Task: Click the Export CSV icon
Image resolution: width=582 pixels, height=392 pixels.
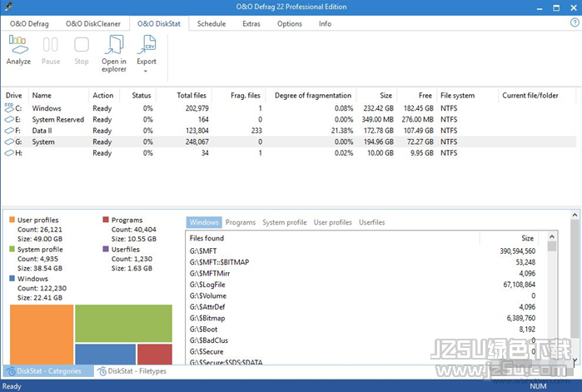Action: click(x=147, y=45)
